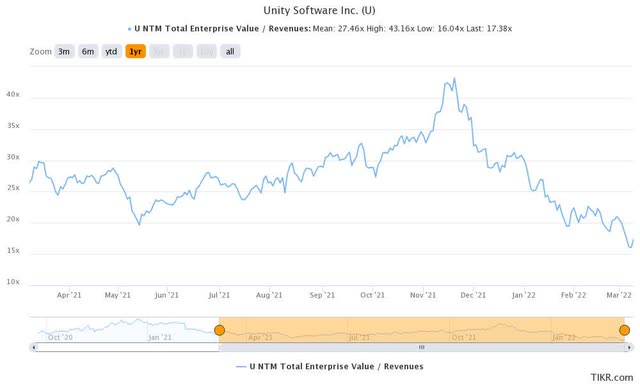This screenshot has width=640, height=384.
Task: Click the Mar '22 x-axis label
Action: [619, 295]
